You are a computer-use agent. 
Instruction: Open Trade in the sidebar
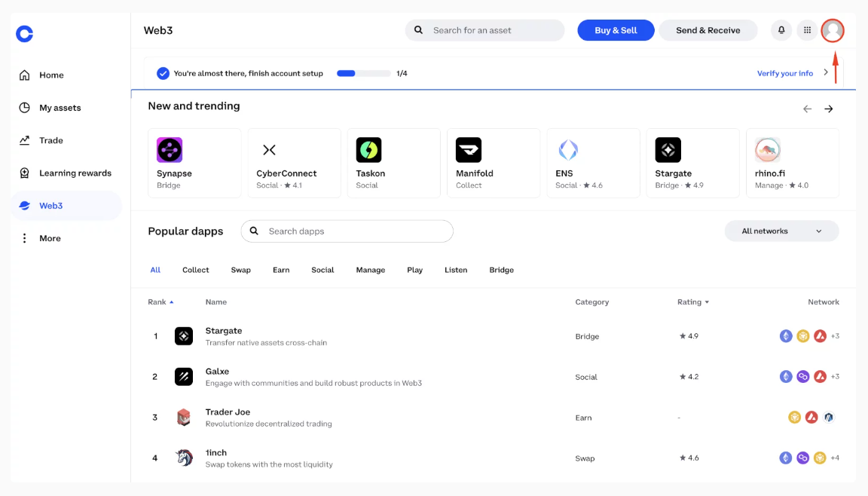(x=66, y=140)
